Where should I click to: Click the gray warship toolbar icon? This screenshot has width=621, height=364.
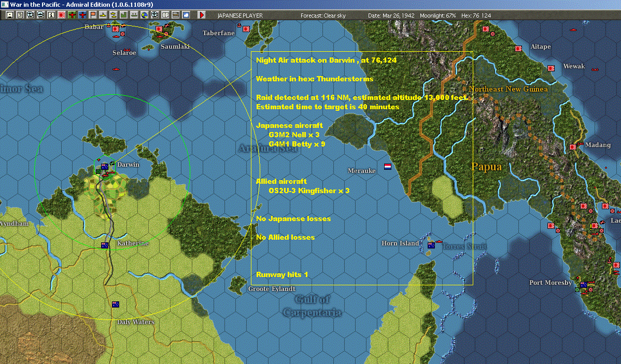134,15
